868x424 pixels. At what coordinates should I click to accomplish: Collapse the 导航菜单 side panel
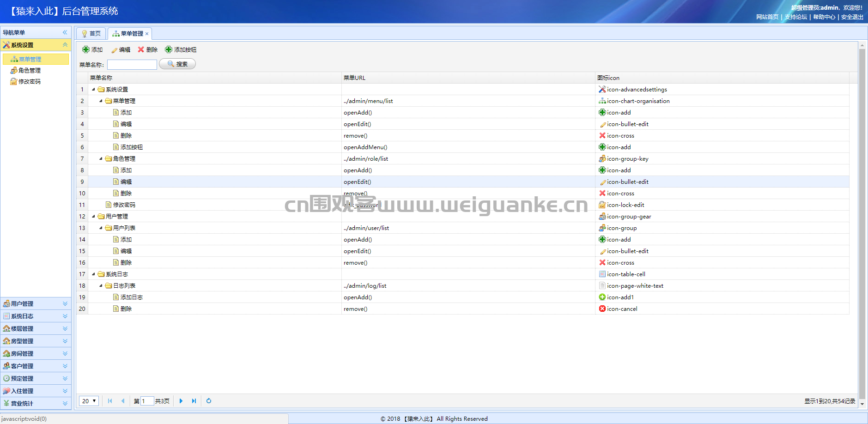[x=65, y=32]
